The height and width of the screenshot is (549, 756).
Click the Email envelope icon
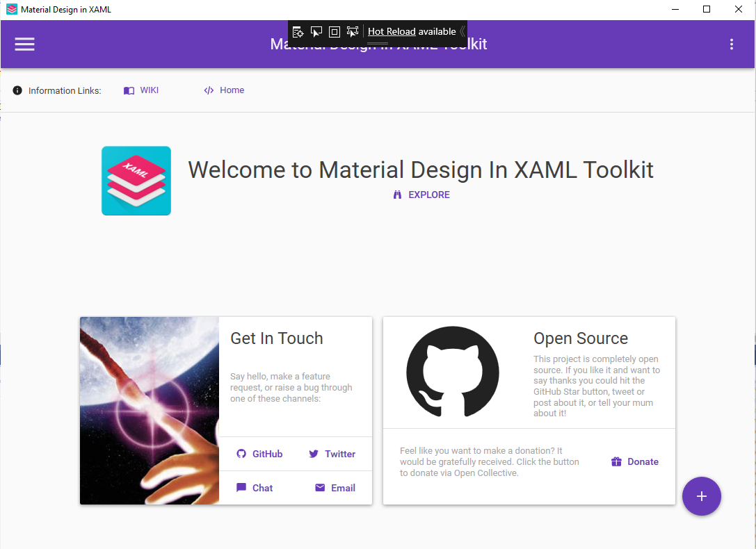320,488
